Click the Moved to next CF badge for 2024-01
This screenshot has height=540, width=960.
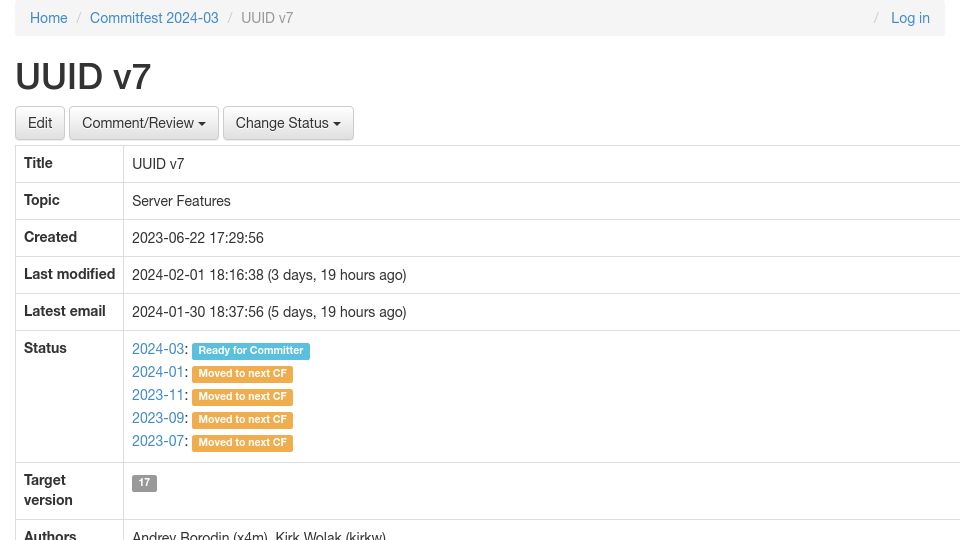[x=242, y=373]
